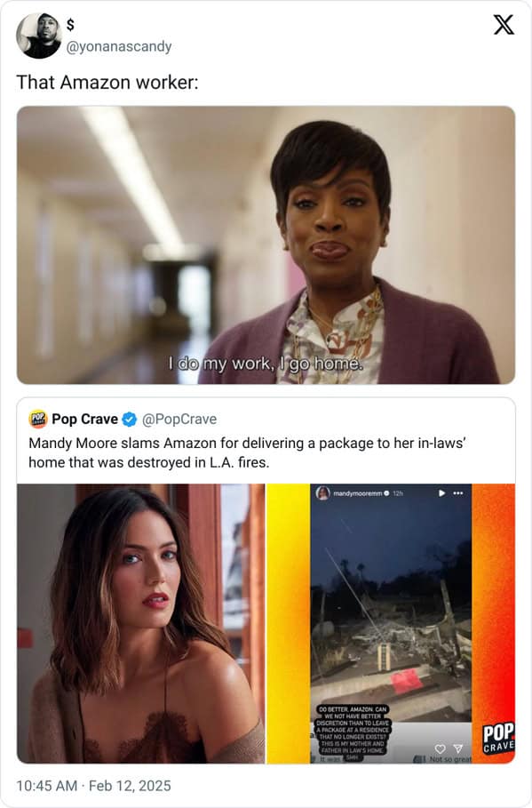The height and width of the screenshot is (808, 532).
Task: Open the Mandy Moore portrait photo
Action: [x=141, y=623]
